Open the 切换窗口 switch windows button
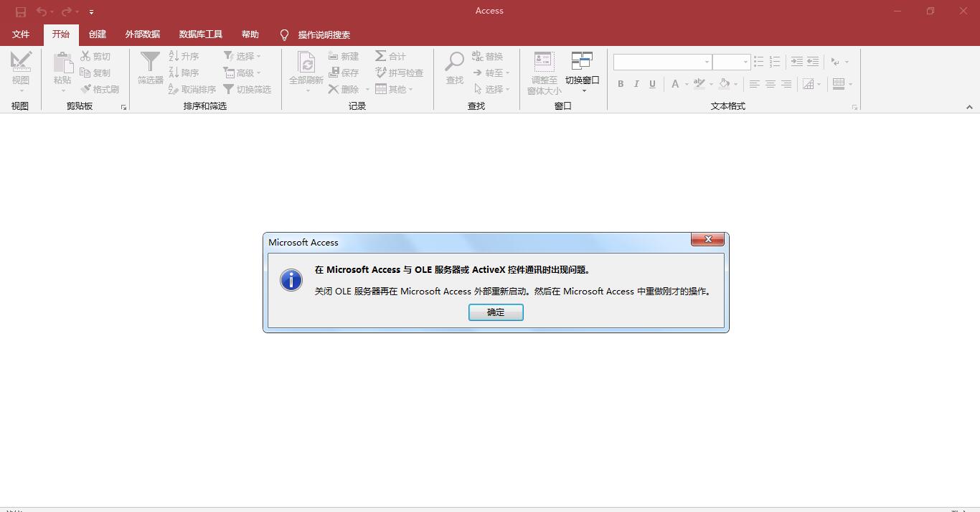The width and height of the screenshot is (980, 512). tap(583, 73)
